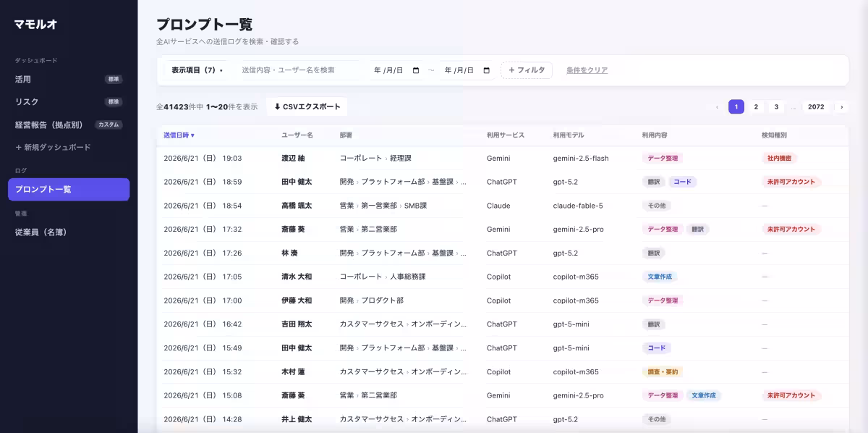
Task: Click the マモルオ logo in the sidebar
Action: (x=35, y=24)
